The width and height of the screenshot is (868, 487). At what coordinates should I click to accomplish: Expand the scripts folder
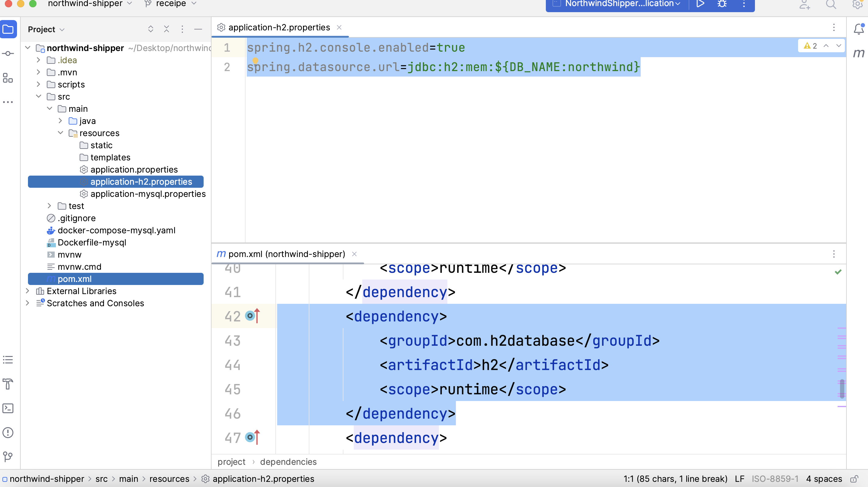[38, 84]
